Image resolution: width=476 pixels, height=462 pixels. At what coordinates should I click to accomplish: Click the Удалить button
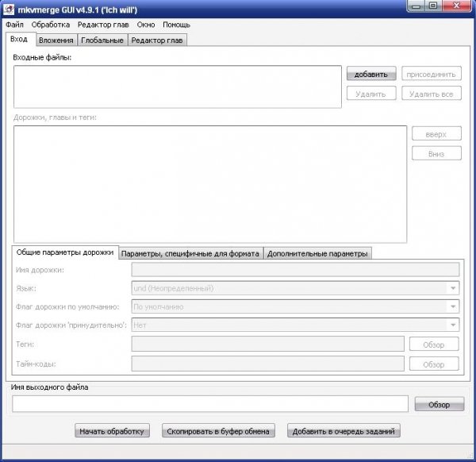pyautogui.click(x=371, y=94)
